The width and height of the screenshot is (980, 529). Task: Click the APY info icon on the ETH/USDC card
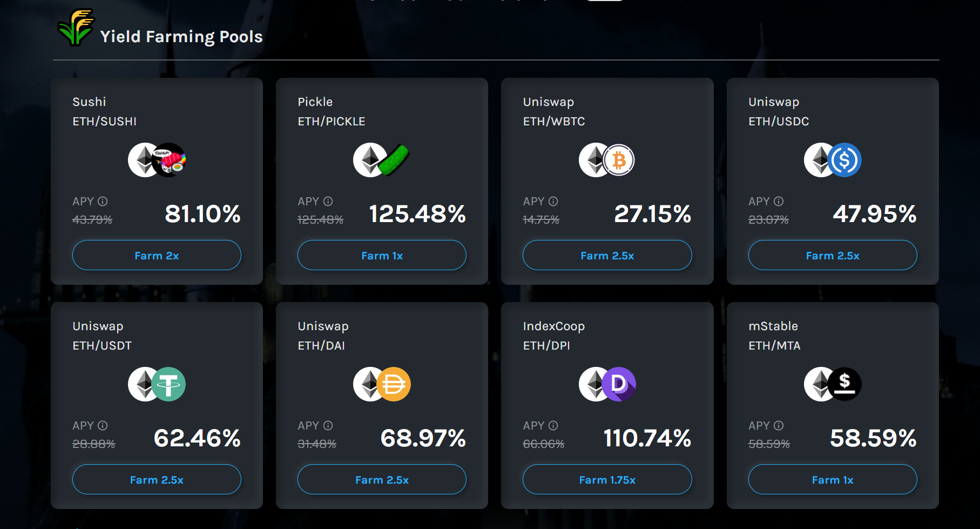[x=779, y=201]
